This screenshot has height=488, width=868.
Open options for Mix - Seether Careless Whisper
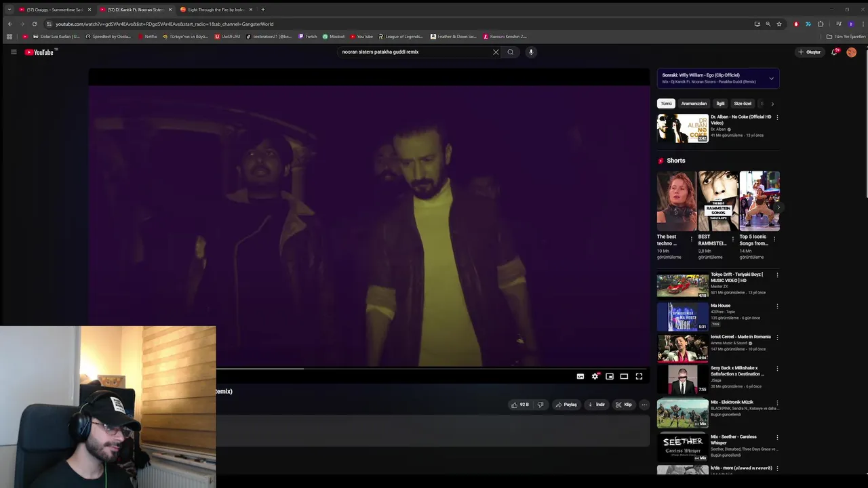[x=777, y=437]
